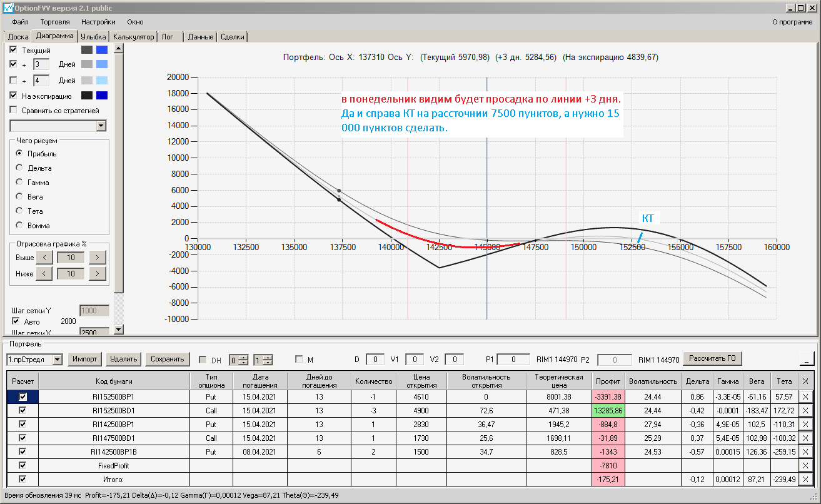
Task: Click the Рассчитать ГО button
Action: (713, 358)
